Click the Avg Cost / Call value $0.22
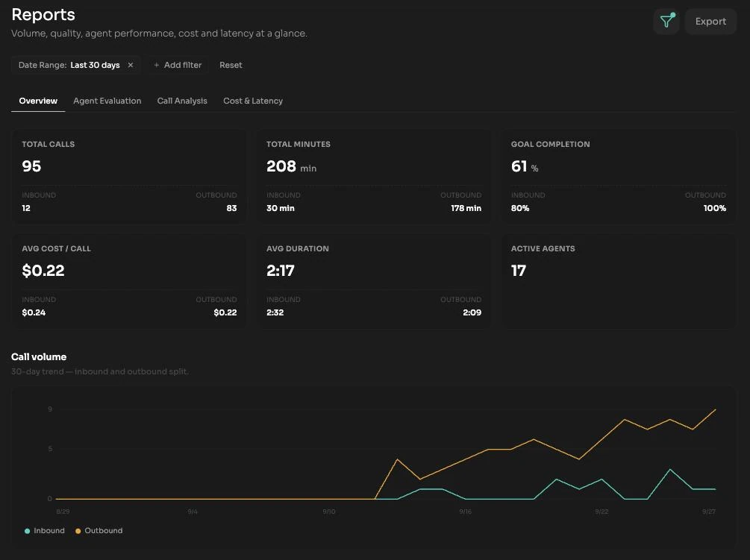This screenshot has width=750, height=560. [43, 271]
